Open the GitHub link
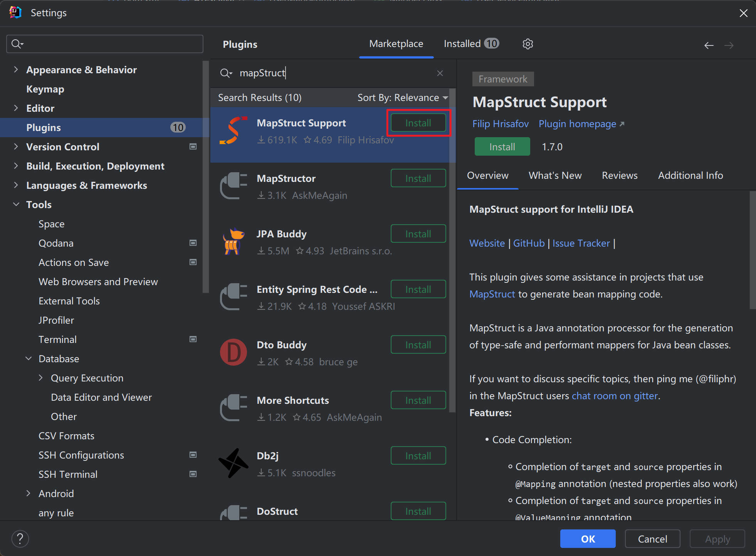 (x=529, y=244)
